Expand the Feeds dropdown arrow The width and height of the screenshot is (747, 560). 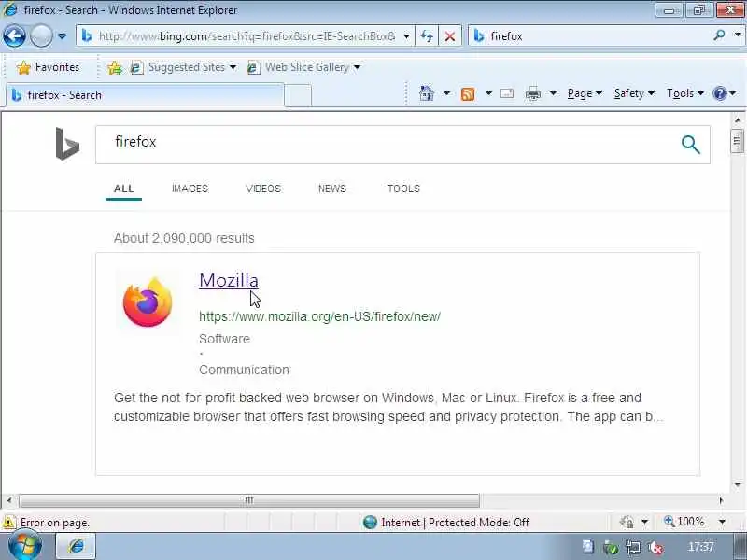click(488, 93)
